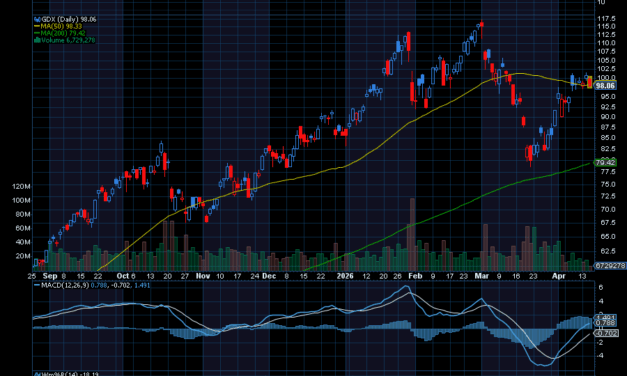Image resolution: width=627 pixels, height=376 pixels.
Task: Select the Volume 6,729,278 legend label
Action: pos(68,40)
